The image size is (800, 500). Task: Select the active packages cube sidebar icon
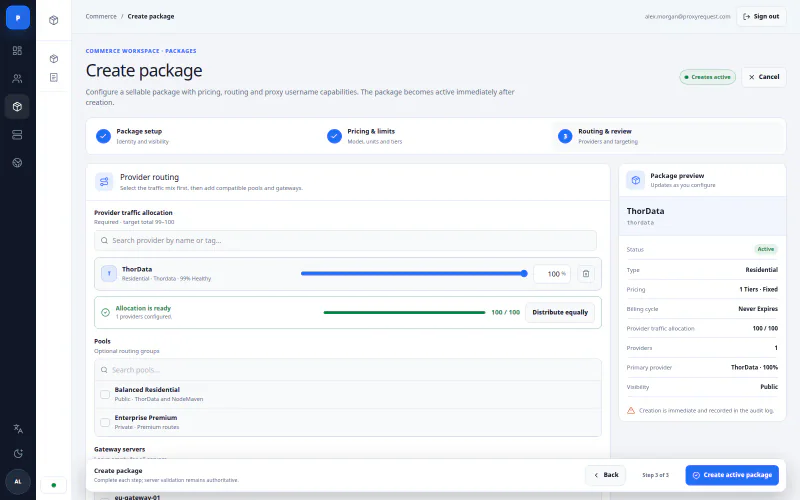pyautogui.click(x=17, y=107)
